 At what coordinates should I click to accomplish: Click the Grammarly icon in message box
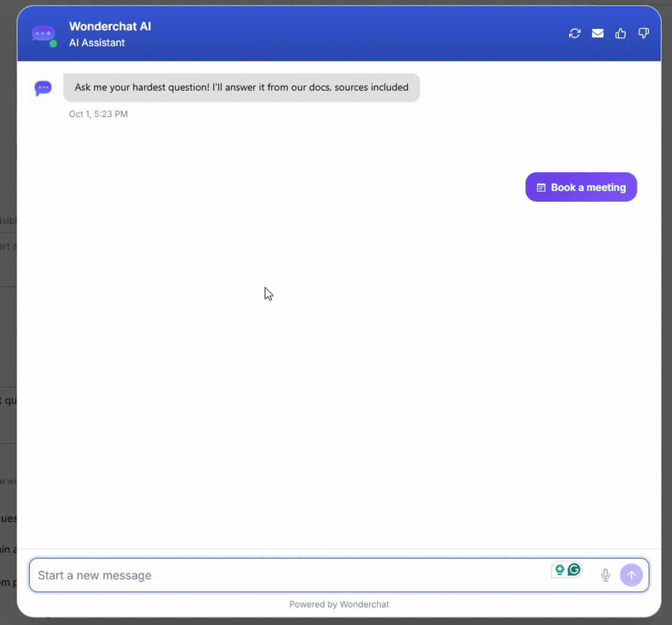click(574, 569)
